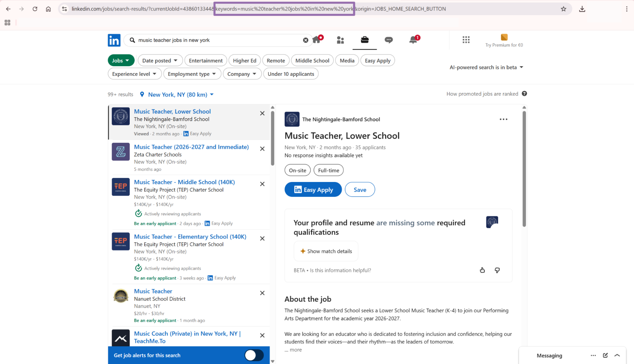This screenshot has width=634, height=364.
Task: Click the job search input field
Action: 219,40
